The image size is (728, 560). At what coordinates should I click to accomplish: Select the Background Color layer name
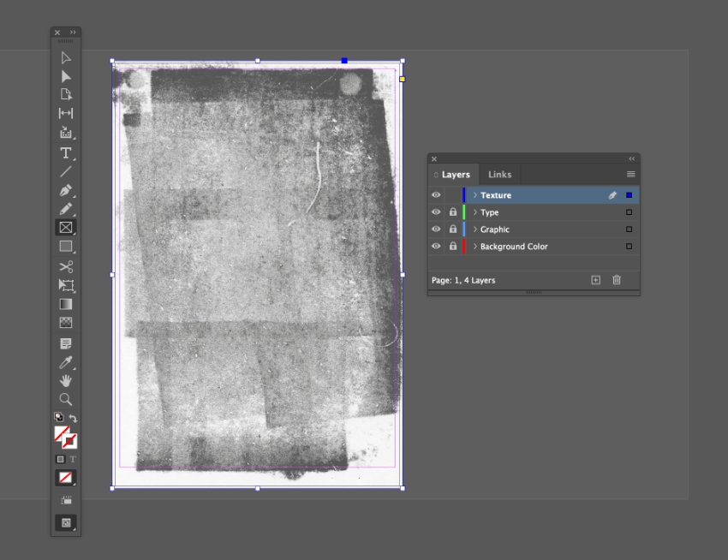pos(514,246)
